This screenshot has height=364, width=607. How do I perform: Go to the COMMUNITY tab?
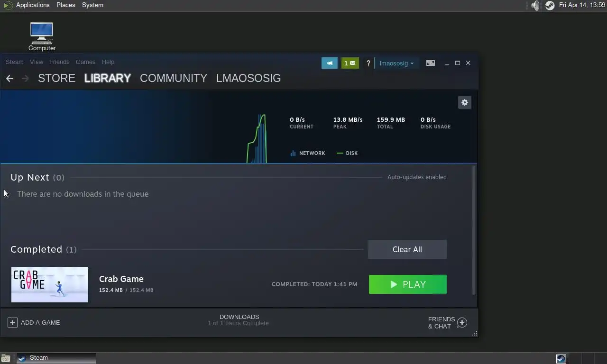click(174, 78)
